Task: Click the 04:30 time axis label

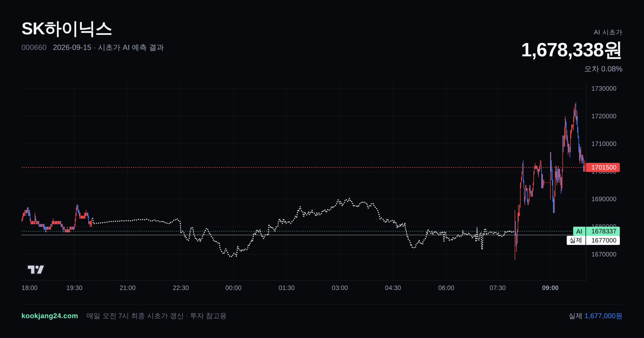Action: 393,288
